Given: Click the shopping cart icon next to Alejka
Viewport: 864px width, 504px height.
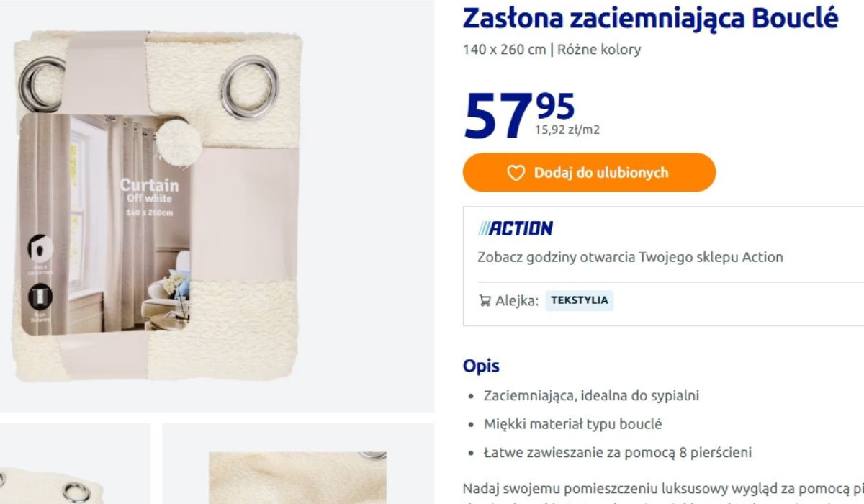Looking at the screenshot, I should (485, 301).
